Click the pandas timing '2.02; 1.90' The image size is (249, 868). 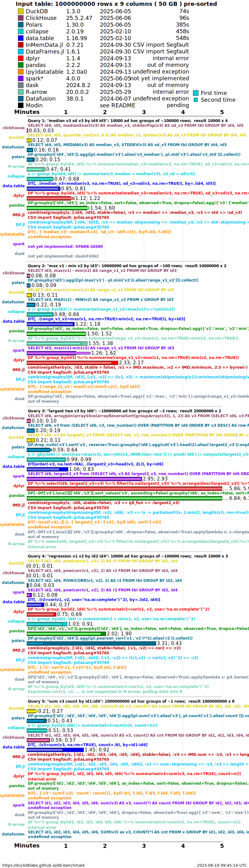tap(119, 634)
